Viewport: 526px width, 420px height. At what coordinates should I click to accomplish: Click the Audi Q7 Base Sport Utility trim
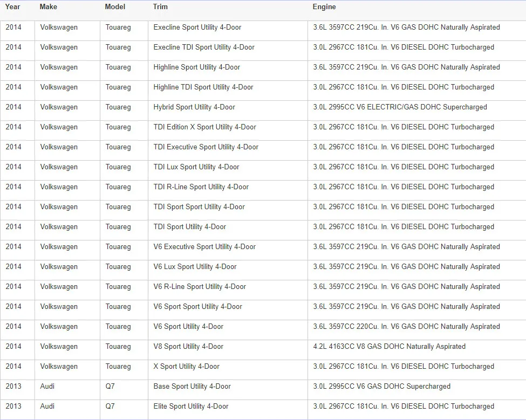click(x=192, y=387)
